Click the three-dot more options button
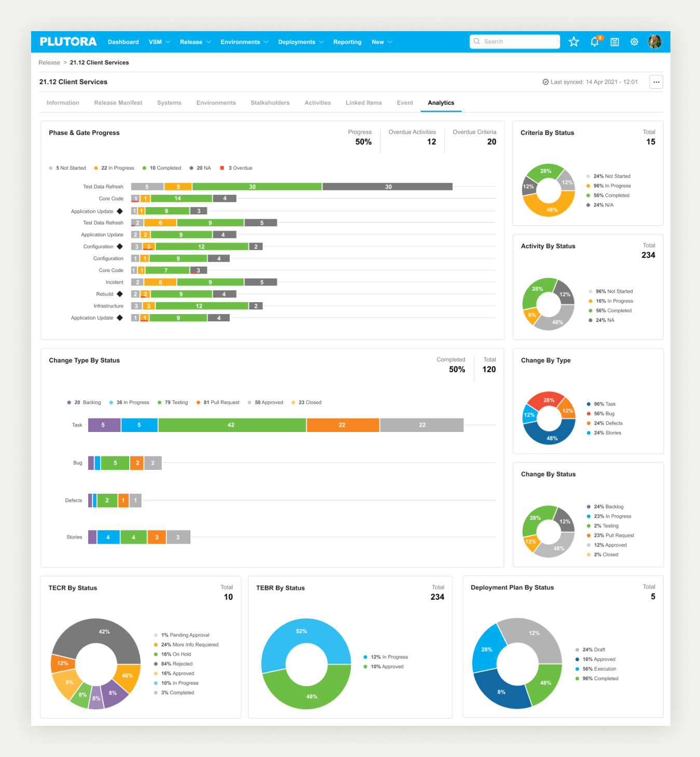Viewport: 700px width, 757px height. [x=656, y=82]
